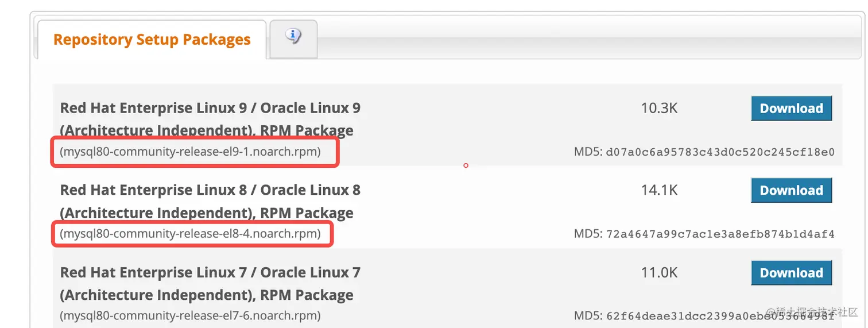Click the Linux 9 Architecture Independent subtitle

[x=207, y=131]
